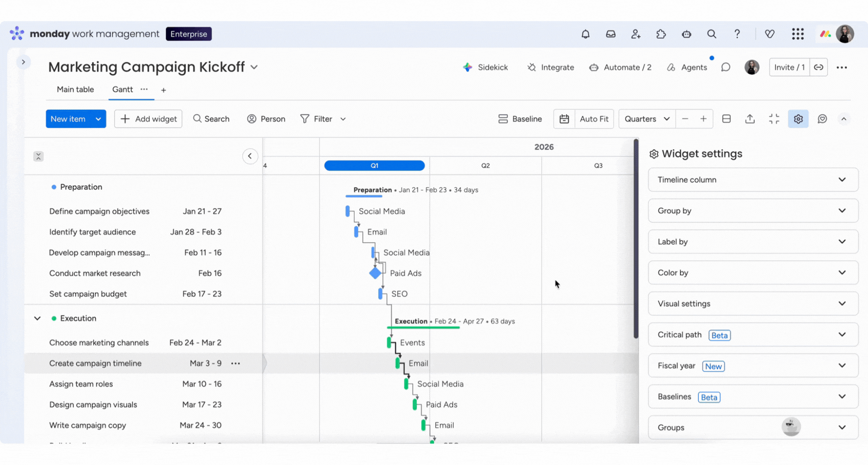
Task: Click the Q1 quarter marker in timeline
Action: coord(374,165)
